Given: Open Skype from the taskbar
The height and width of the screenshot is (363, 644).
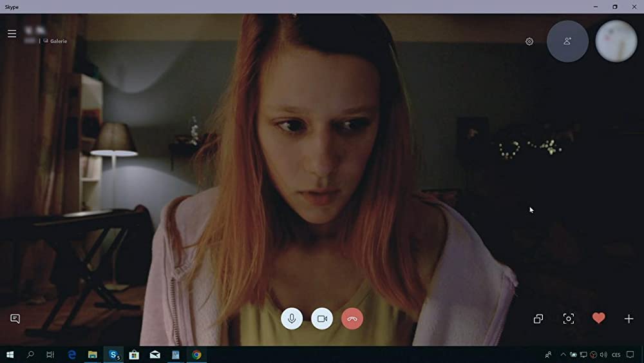Looking at the screenshot, I should pyautogui.click(x=114, y=355).
